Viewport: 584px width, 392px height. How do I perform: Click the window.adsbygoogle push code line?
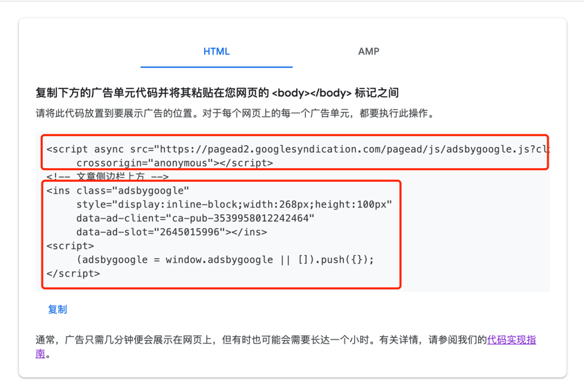[x=225, y=260]
